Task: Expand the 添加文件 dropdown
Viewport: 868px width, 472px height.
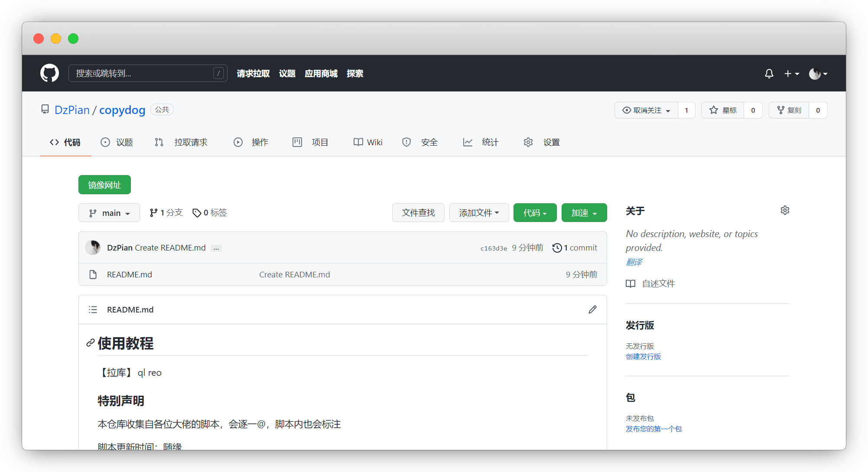Action: point(478,212)
